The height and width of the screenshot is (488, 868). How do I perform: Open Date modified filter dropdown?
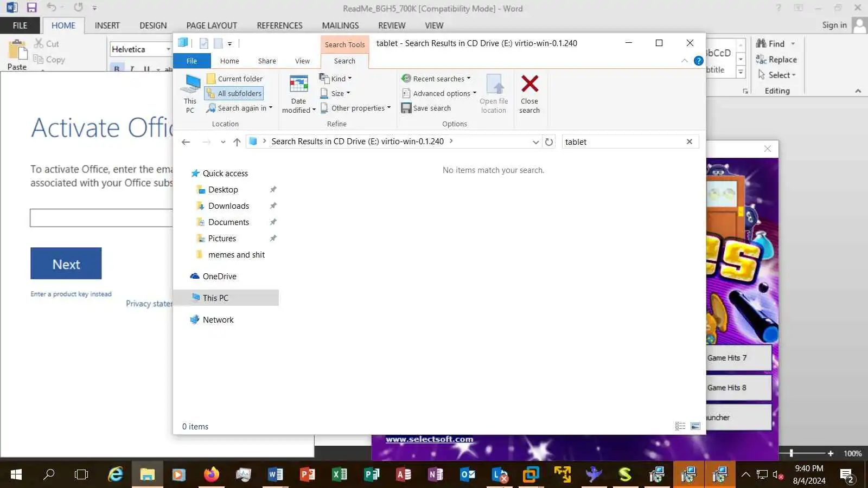pyautogui.click(x=298, y=93)
